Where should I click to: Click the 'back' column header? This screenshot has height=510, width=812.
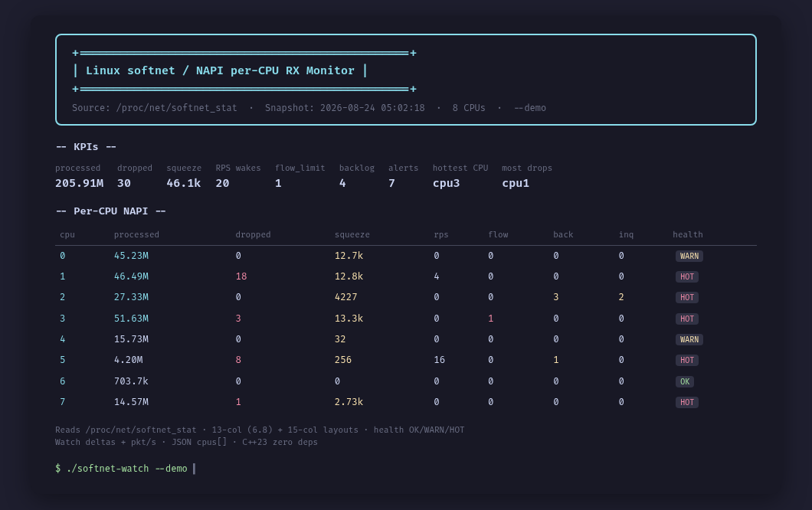tap(563, 234)
